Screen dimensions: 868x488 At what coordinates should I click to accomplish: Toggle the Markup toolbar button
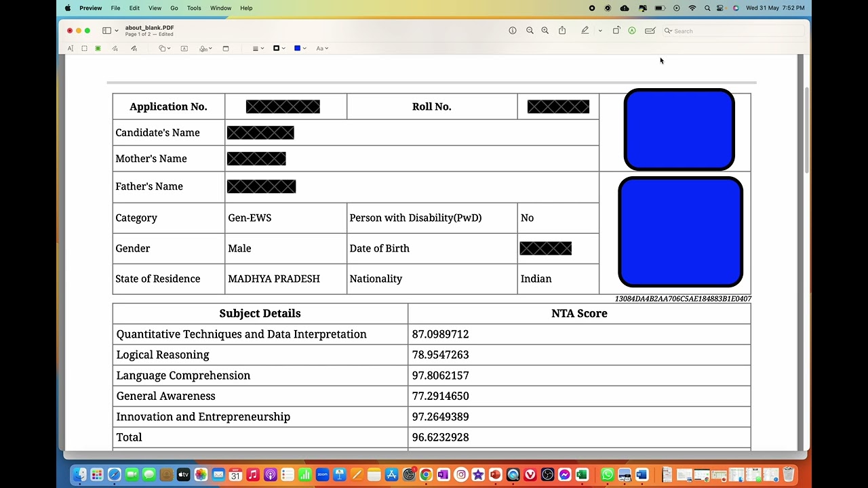pyautogui.click(x=632, y=30)
